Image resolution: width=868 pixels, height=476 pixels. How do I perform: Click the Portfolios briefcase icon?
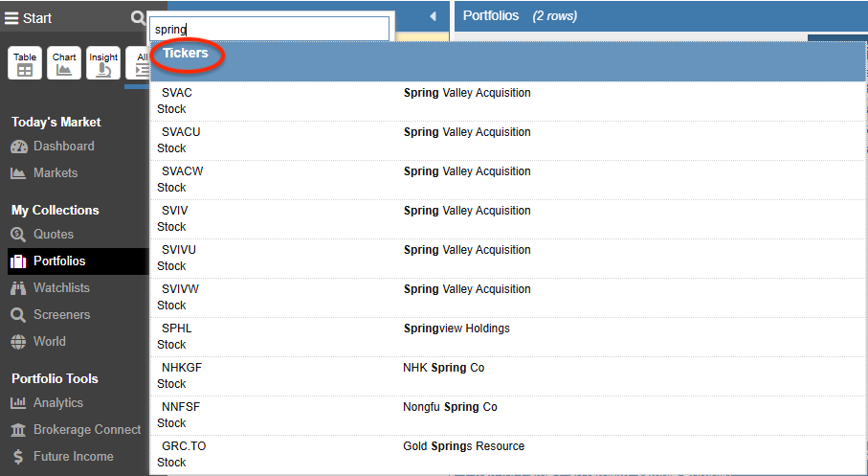click(18, 261)
